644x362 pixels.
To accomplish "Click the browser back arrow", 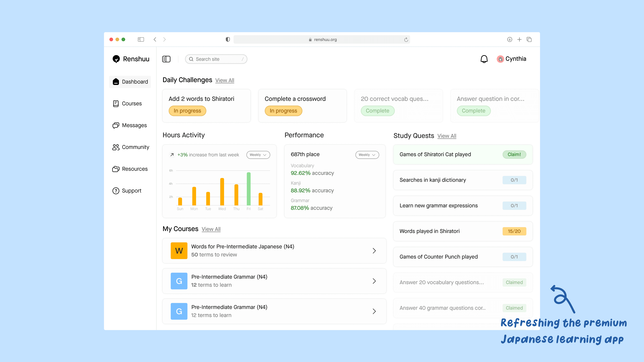I will (x=155, y=40).
